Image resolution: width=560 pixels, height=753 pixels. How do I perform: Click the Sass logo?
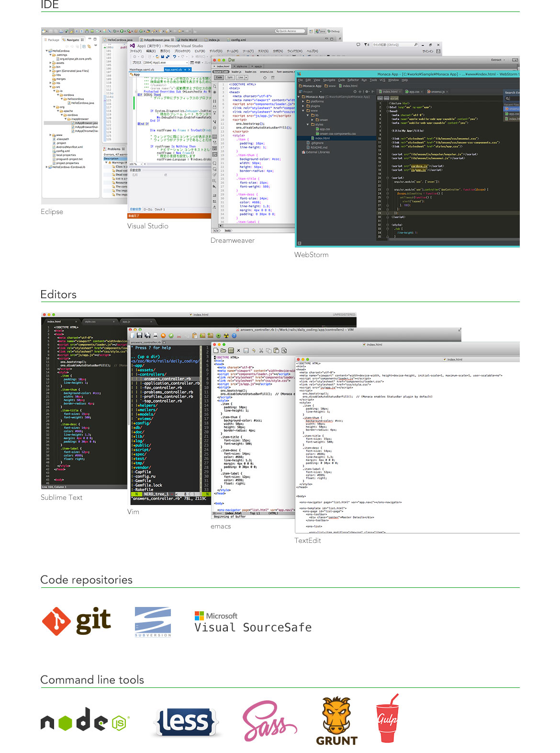pyautogui.click(x=269, y=720)
